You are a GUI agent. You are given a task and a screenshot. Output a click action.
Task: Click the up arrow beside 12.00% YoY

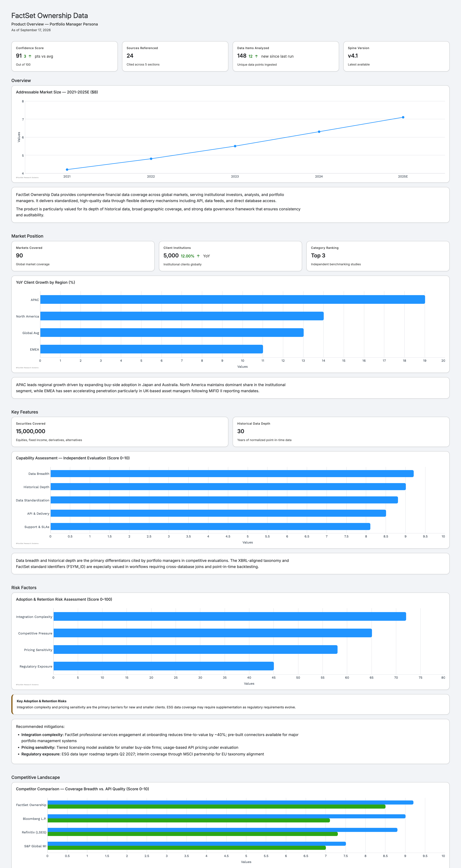(198, 256)
